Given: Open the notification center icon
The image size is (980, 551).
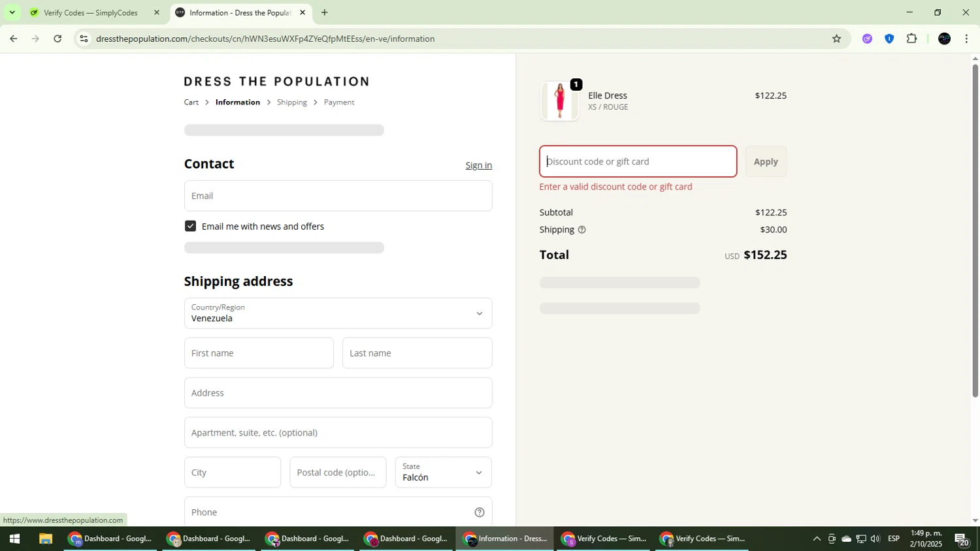Looking at the screenshot, I should pos(962,539).
